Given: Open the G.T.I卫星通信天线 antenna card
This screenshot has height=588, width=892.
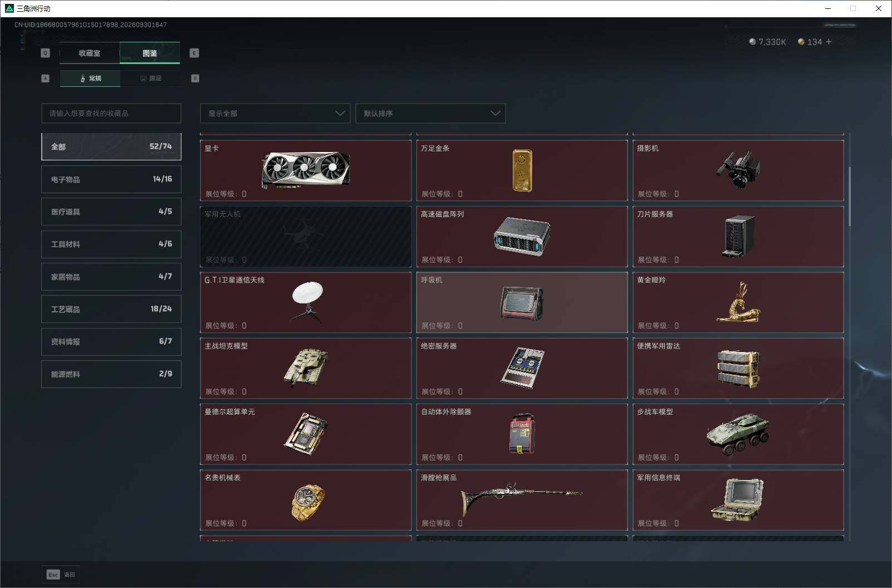Looking at the screenshot, I should (306, 302).
